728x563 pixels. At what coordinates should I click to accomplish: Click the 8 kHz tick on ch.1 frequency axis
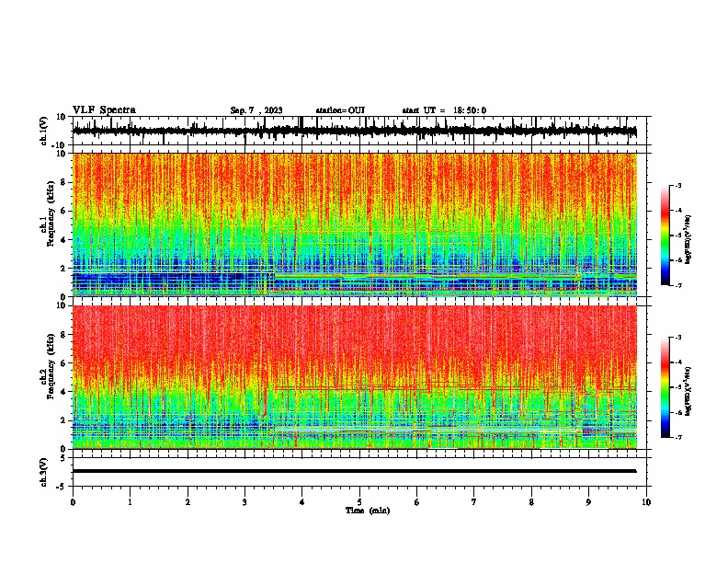(x=63, y=182)
